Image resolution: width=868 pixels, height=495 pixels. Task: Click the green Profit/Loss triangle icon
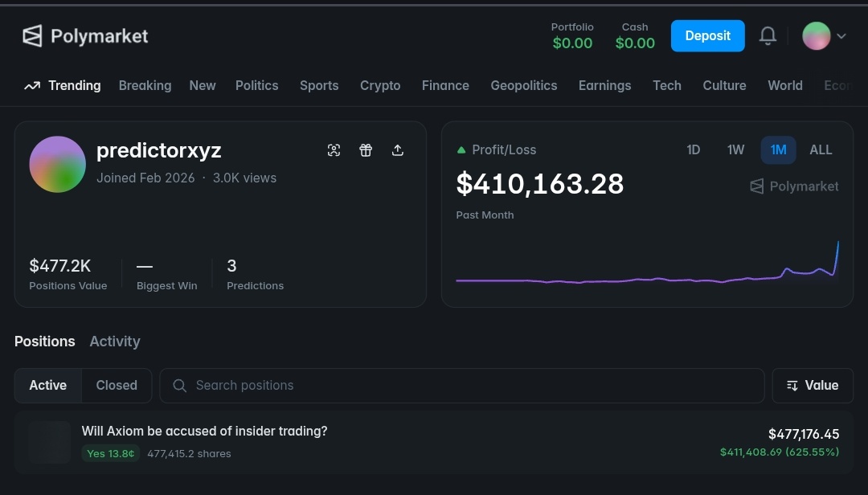coord(461,150)
